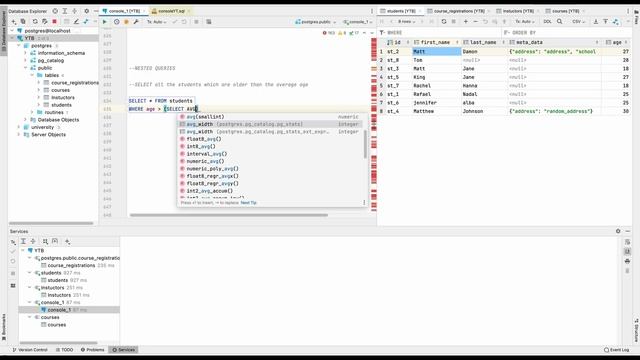
Task: Click the Tx icon on Services left strip
Action: (x=13, y=242)
